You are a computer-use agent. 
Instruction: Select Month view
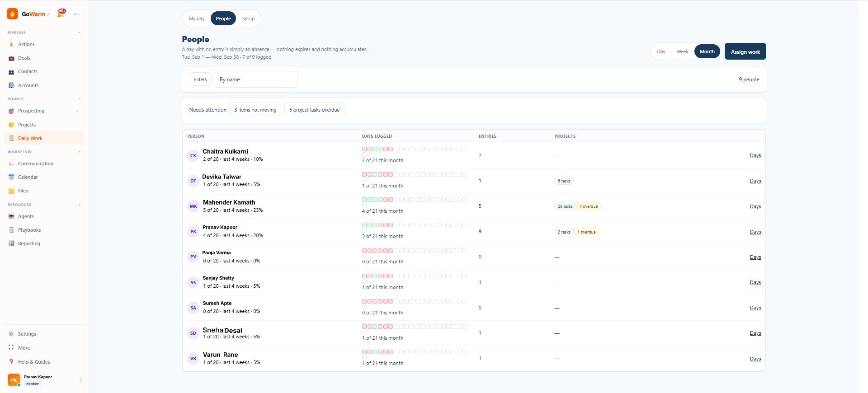tap(707, 51)
